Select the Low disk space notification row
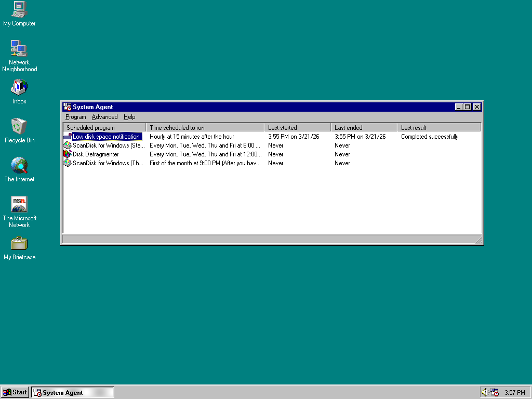Image resolution: width=532 pixels, height=399 pixels. pyautogui.click(x=106, y=137)
